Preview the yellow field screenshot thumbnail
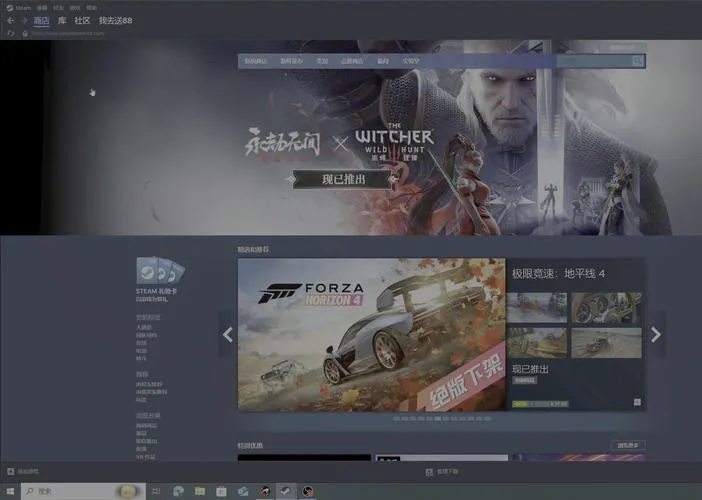 point(537,343)
